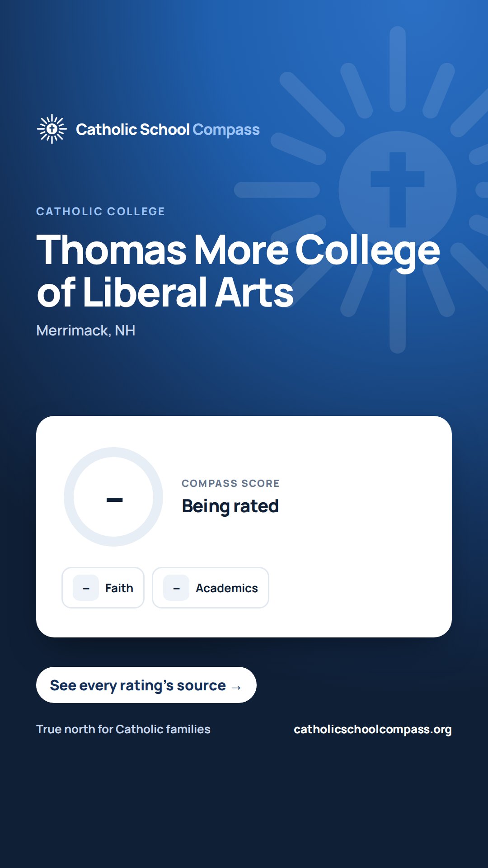
Task: Open the Faith score chip
Action: click(x=103, y=588)
